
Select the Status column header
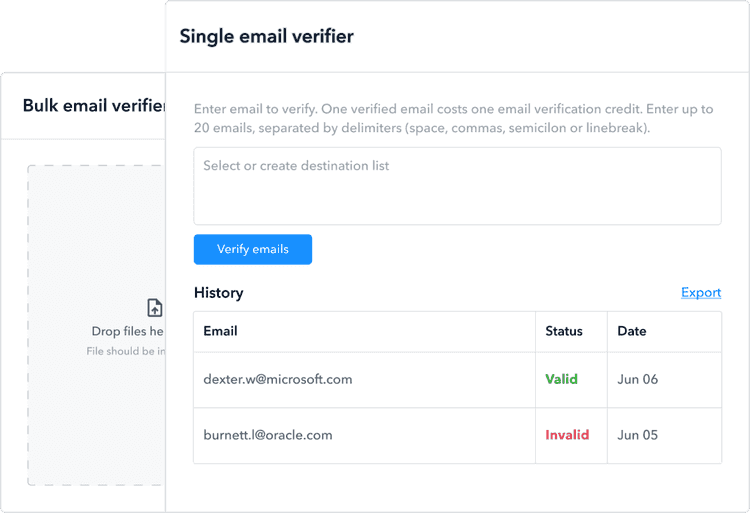point(564,331)
